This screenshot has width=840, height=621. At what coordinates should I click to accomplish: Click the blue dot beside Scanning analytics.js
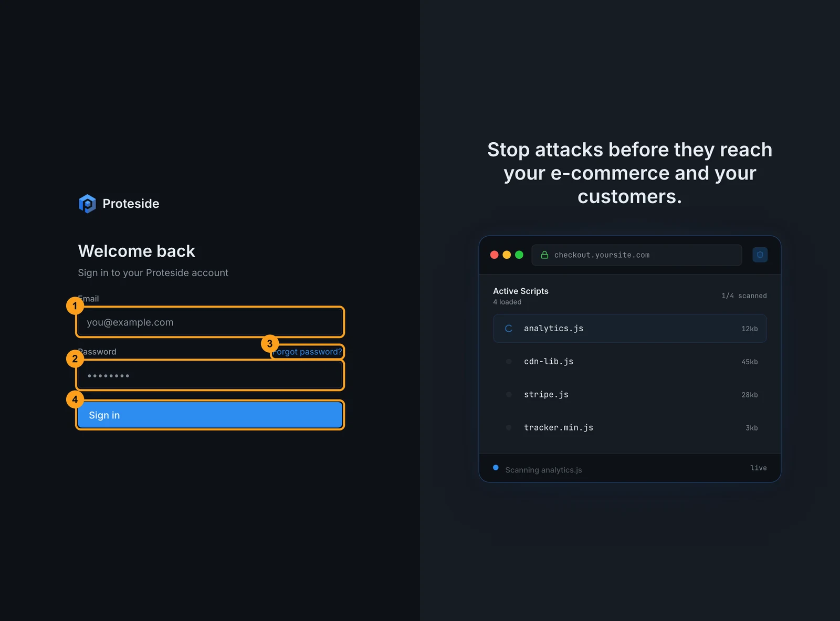(496, 467)
